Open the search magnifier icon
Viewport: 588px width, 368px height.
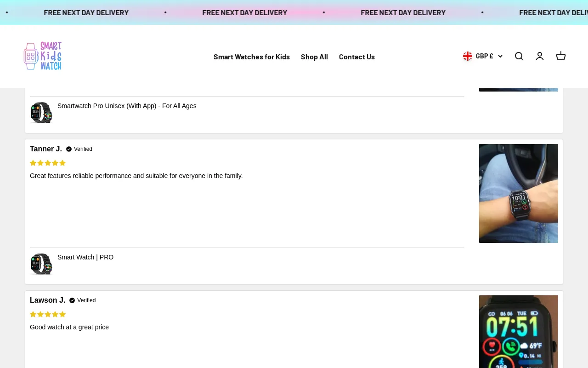coord(519,56)
